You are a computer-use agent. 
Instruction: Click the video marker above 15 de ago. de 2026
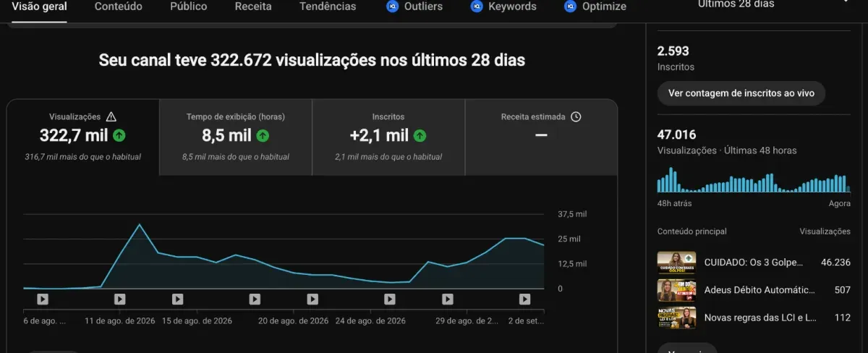coord(178,299)
